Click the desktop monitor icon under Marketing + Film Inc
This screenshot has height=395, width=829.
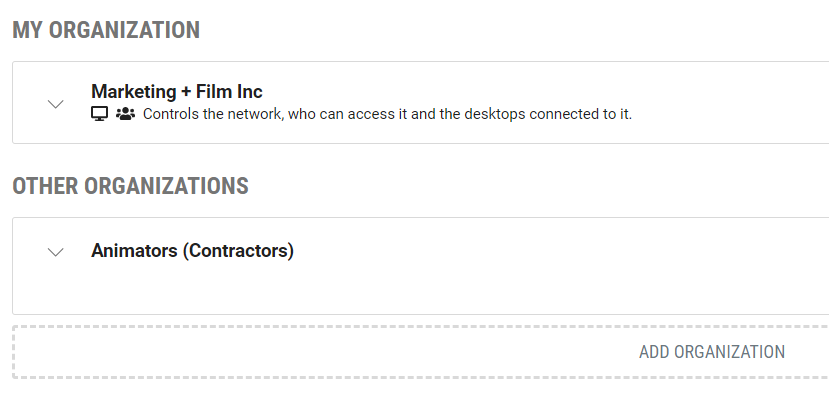coord(99,114)
